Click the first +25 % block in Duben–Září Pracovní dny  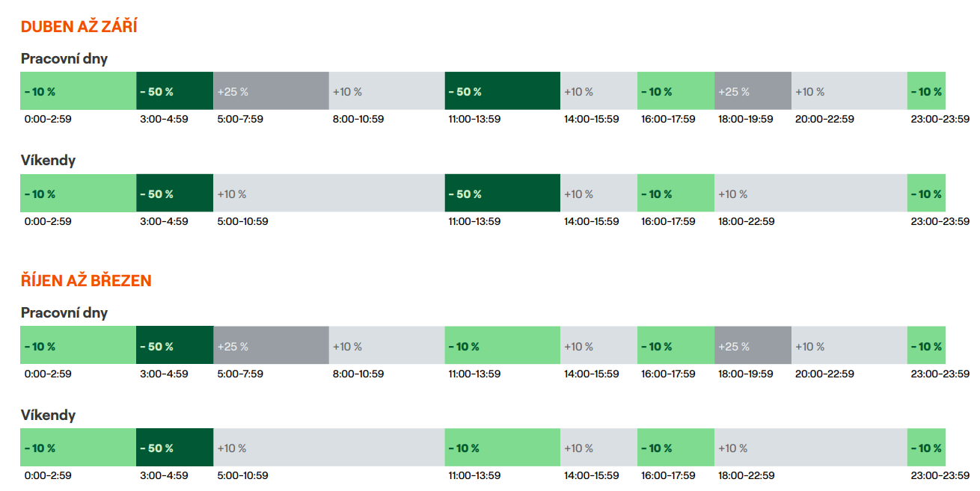pos(271,91)
